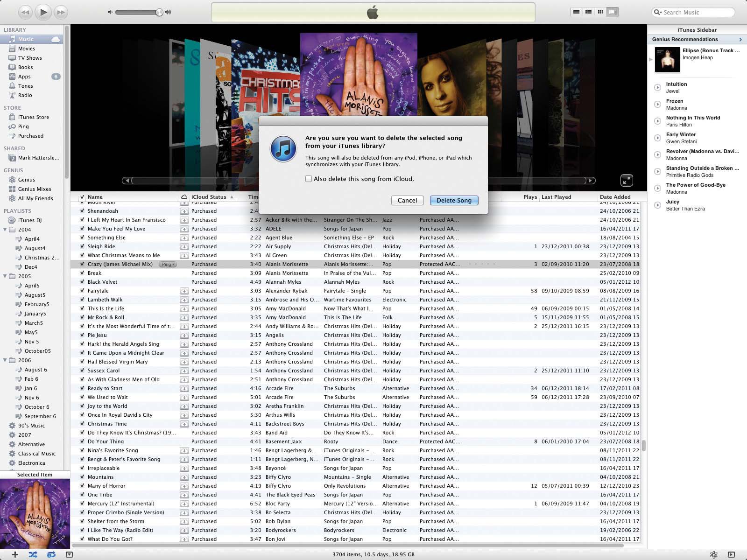This screenshot has height=560, width=747.
Task: Uncheck the Make You Feel My Love checkbox
Action: (x=82, y=229)
